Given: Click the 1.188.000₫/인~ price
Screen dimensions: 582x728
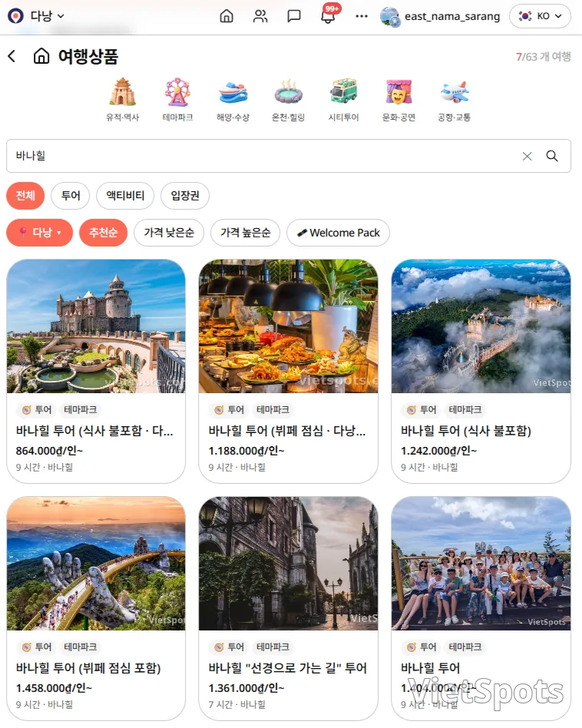Looking at the screenshot, I should pos(246,451).
